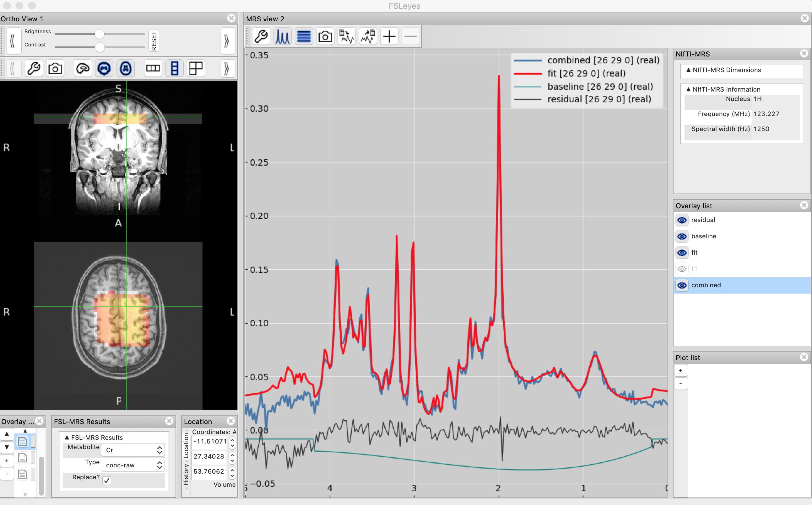Select the vertical layout icon
The width and height of the screenshot is (812, 505).
coord(175,68)
